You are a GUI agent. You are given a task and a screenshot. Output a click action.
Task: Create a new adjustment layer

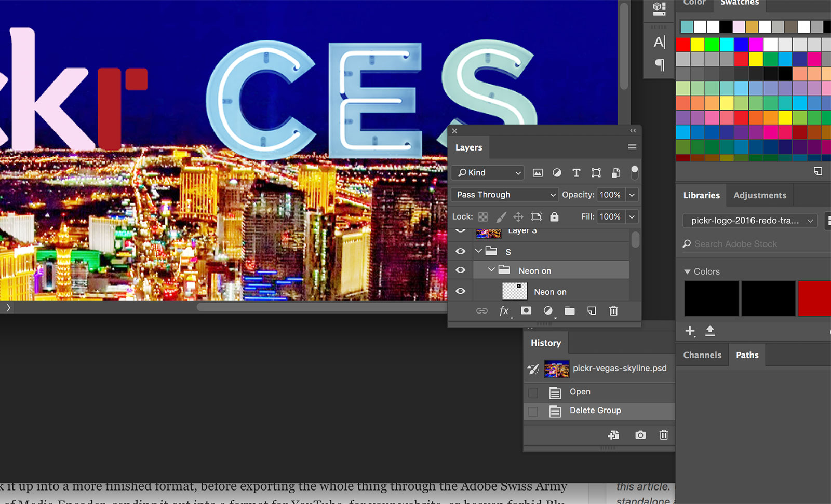(x=548, y=311)
